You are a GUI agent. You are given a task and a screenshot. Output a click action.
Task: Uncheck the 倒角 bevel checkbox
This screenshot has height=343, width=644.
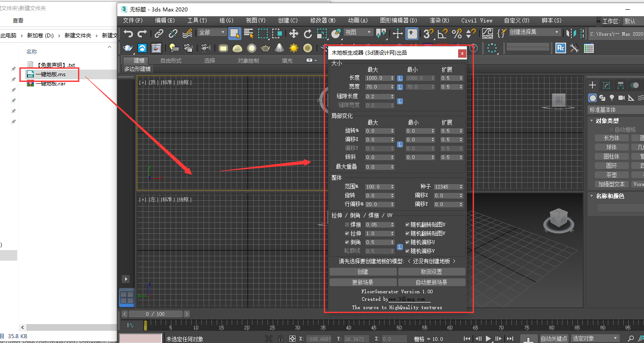point(347,242)
